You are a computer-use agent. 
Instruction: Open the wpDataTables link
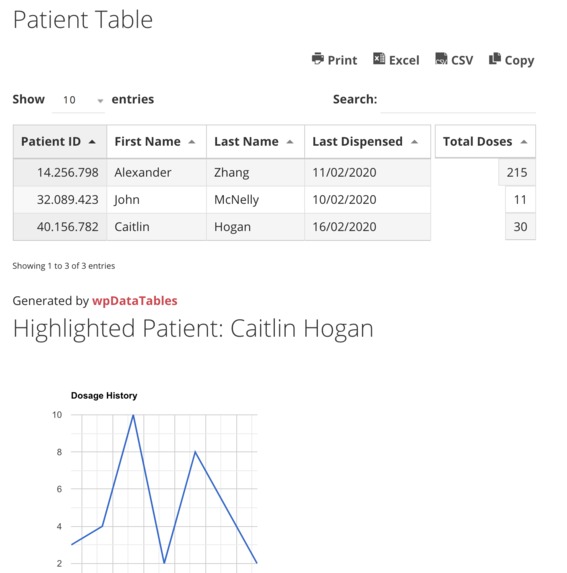point(134,301)
